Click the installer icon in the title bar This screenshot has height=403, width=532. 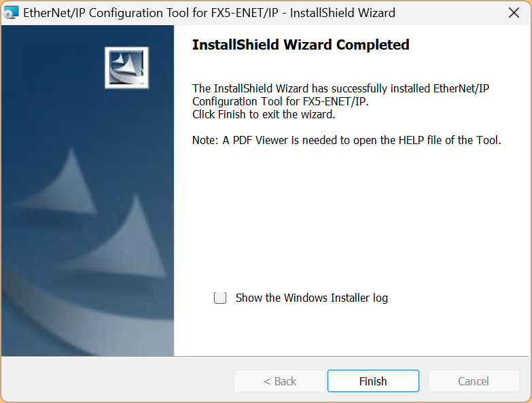tap(12, 12)
